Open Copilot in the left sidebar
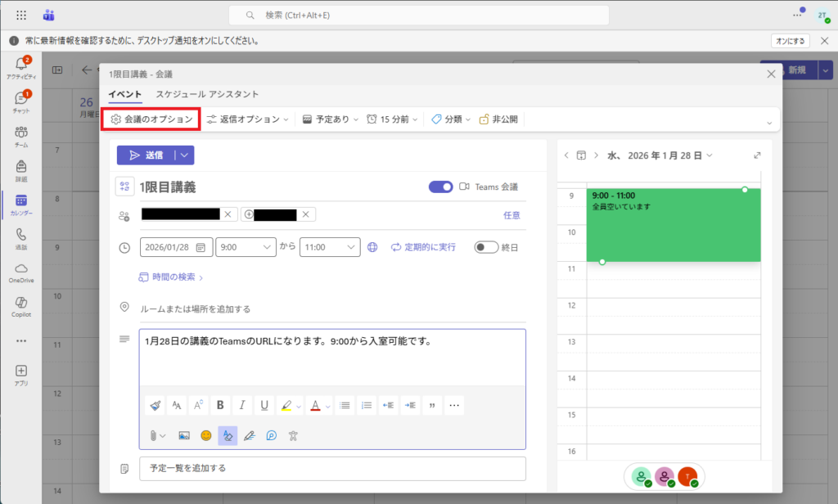 pos(20,307)
